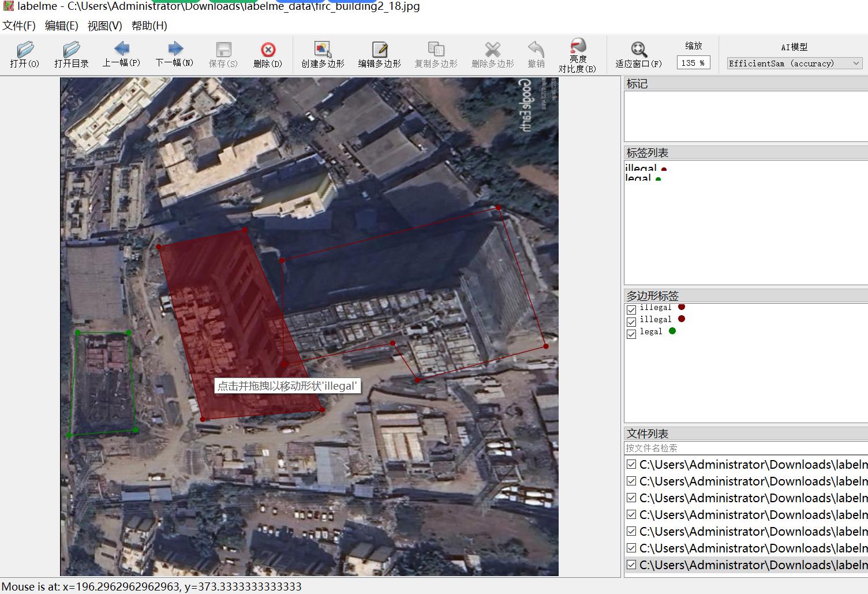
Task: Click the Delete file (删除) icon
Action: tap(268, 54)
